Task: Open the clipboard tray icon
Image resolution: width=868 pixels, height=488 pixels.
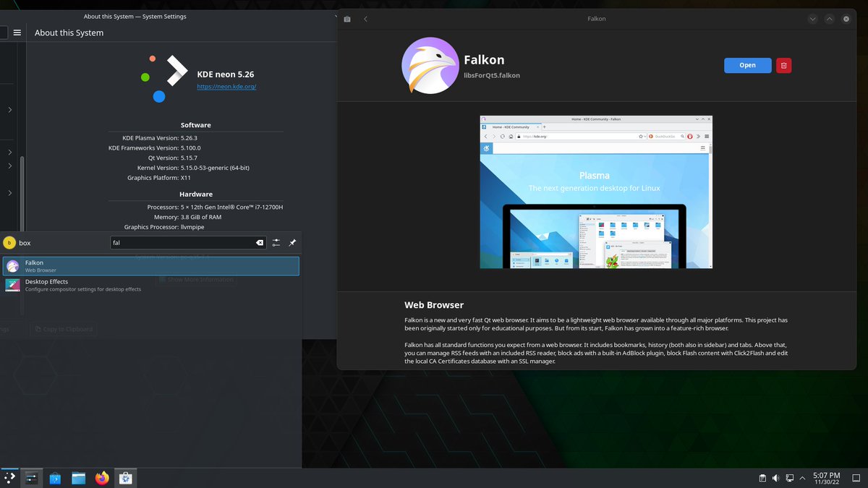Action: (762, 478)
